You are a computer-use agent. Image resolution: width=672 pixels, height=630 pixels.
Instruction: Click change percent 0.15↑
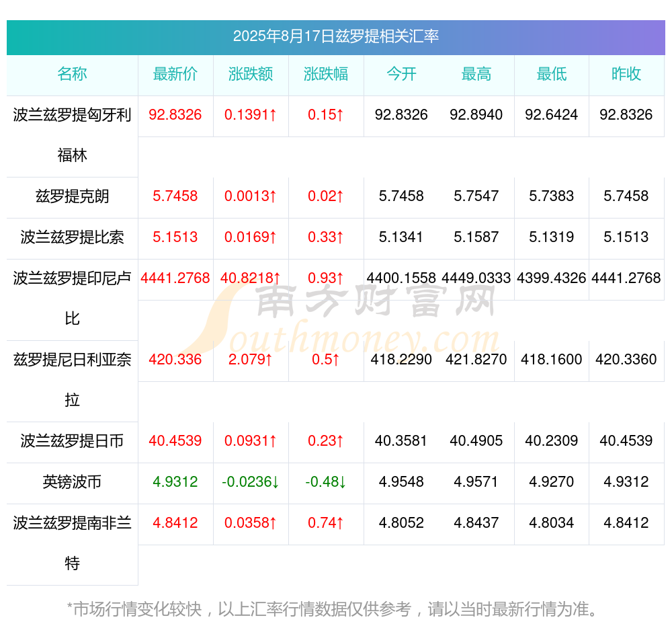(x=326, y=115)
